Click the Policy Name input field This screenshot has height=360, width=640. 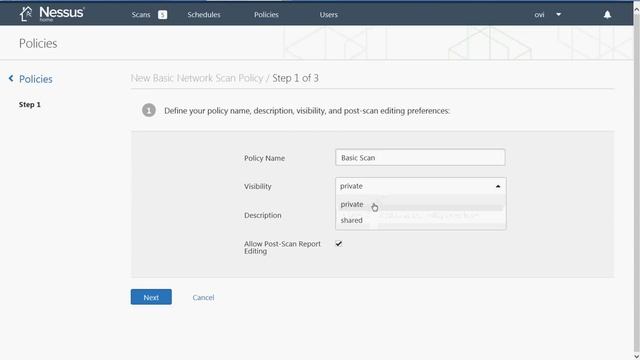[x=420, y=158]
